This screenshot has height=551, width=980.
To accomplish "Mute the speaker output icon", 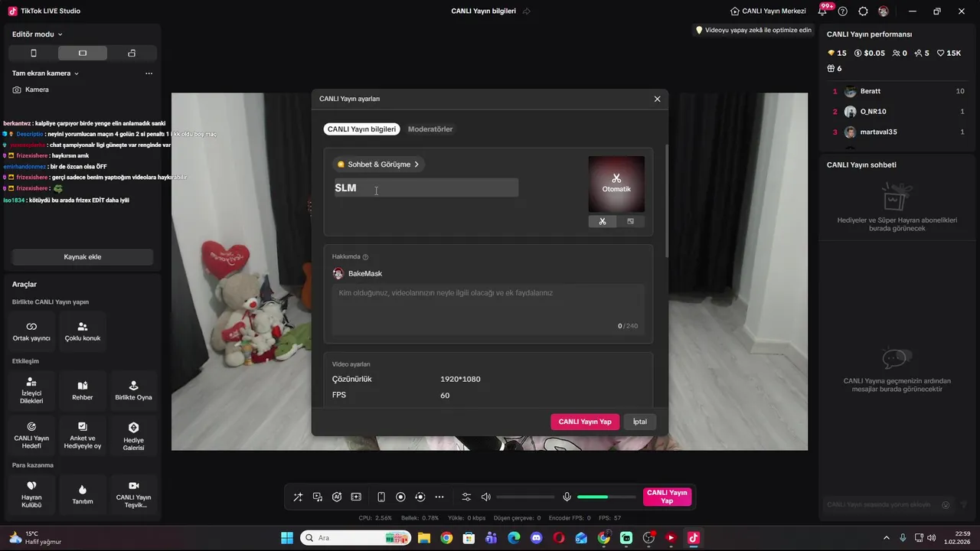I will point(485,497).
